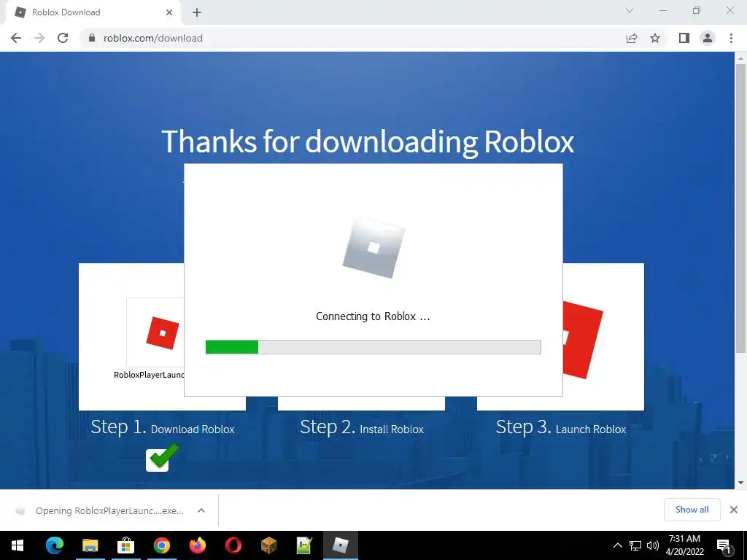Open a new browser tab
Image resolution: width=747 pixels, height=560 pixels.
(197, 12)
